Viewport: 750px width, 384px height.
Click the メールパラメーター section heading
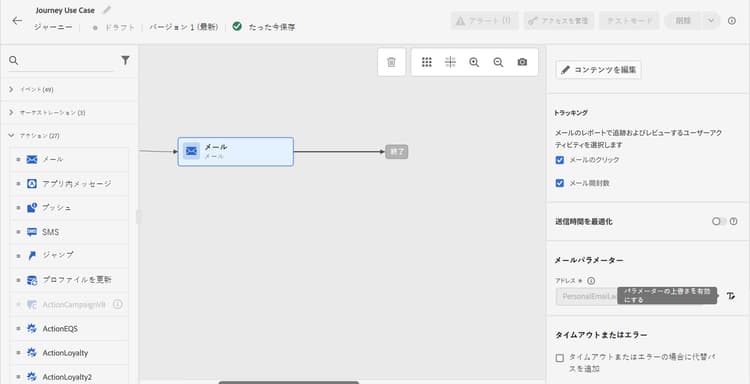click(x=589, y=260)
